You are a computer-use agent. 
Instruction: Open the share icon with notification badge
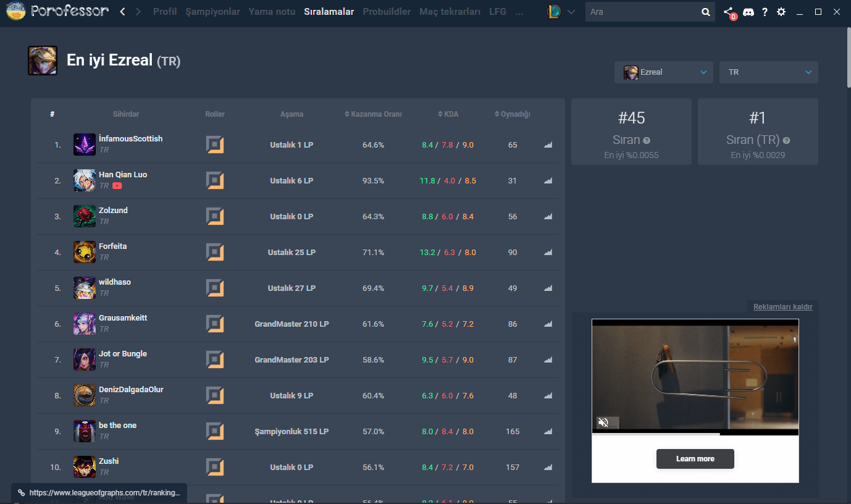729,12
